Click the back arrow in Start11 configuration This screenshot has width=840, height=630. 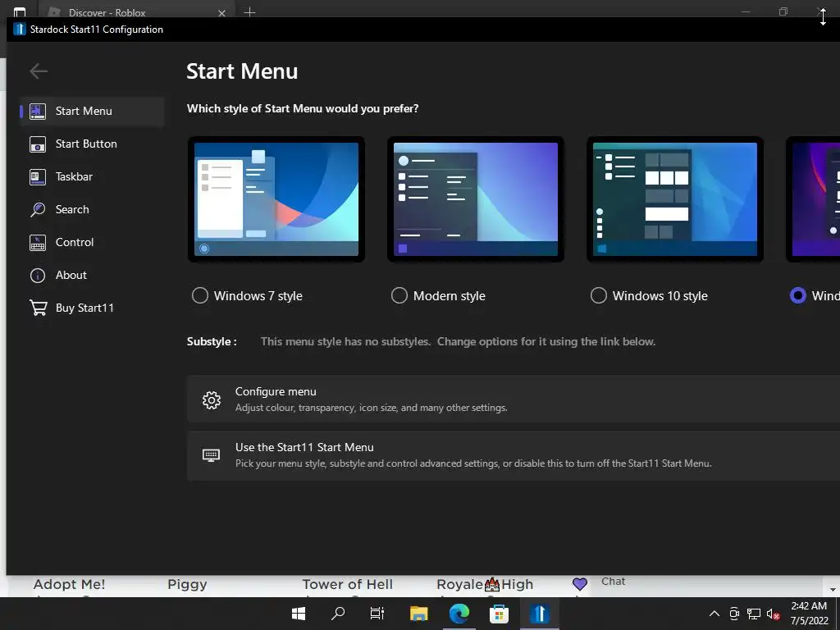click(x=39, y=71)
